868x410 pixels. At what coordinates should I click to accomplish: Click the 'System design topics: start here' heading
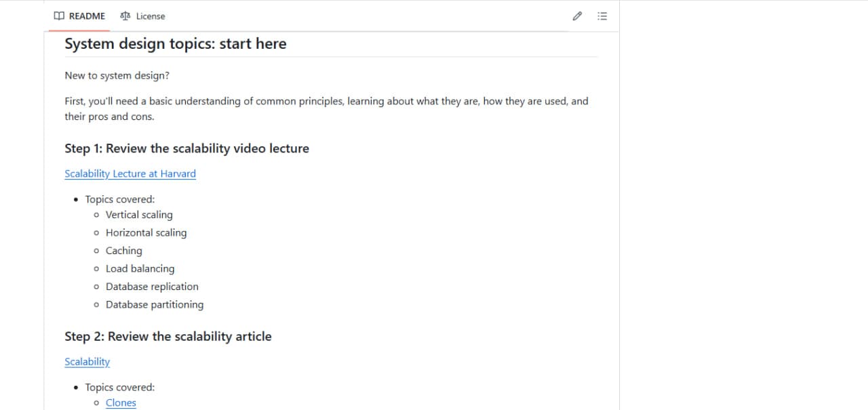[176, 43]
